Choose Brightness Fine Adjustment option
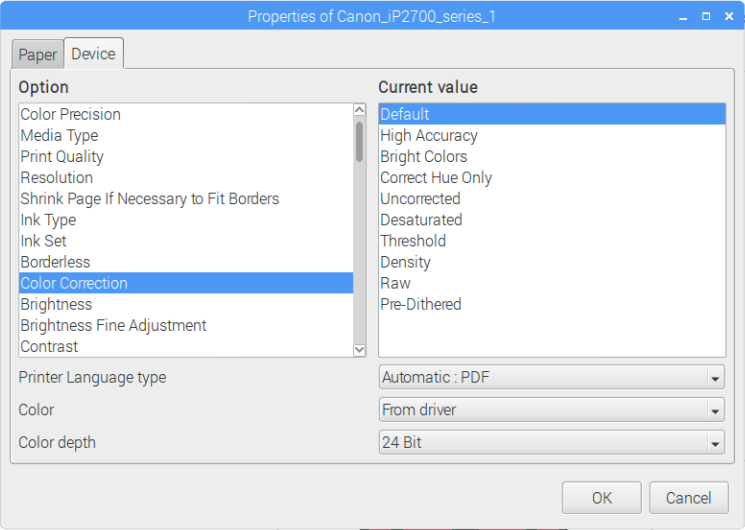 click(x=186, y=325)
